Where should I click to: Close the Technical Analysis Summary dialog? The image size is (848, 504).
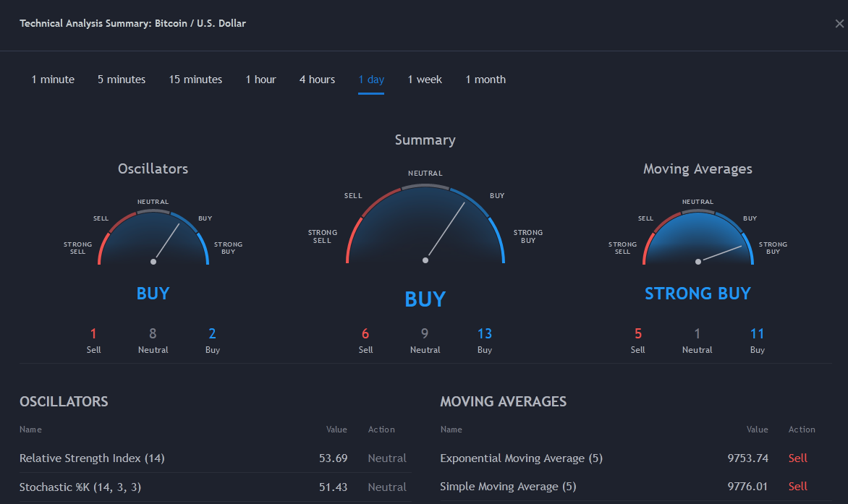click(839, 24)
